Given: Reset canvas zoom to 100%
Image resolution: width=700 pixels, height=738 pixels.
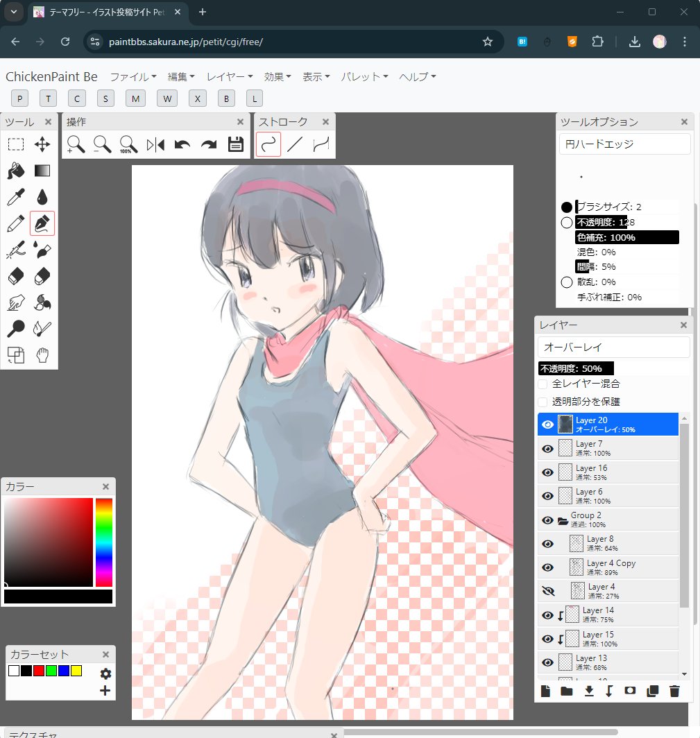Looking at the screenshot, I should pyautogui.click(x=128, y=144).
